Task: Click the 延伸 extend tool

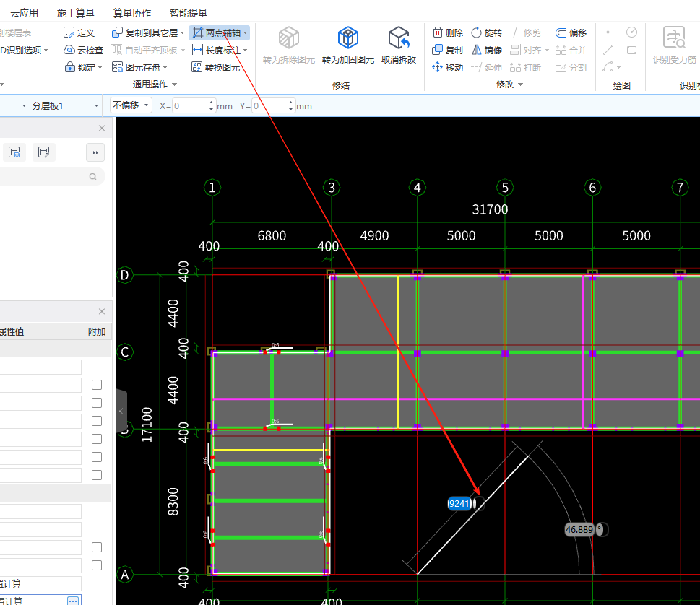Action: (487, 67)
